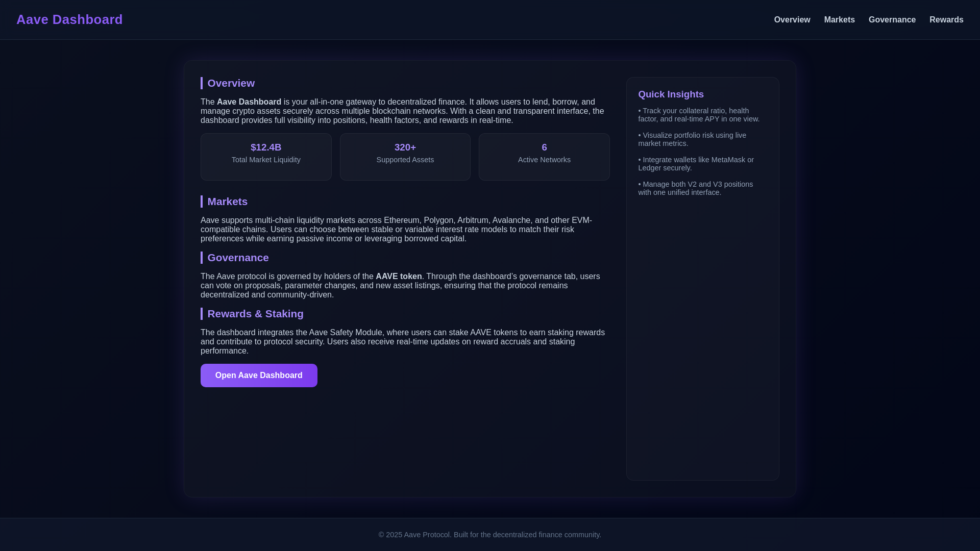Open the Overview nav link

(792, 20)
